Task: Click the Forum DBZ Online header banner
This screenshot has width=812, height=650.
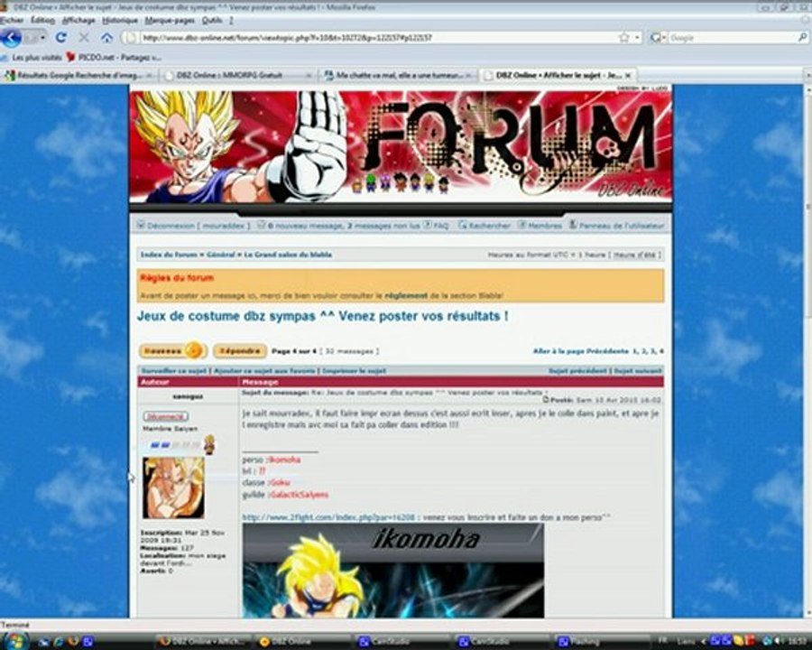Action: 401,146
